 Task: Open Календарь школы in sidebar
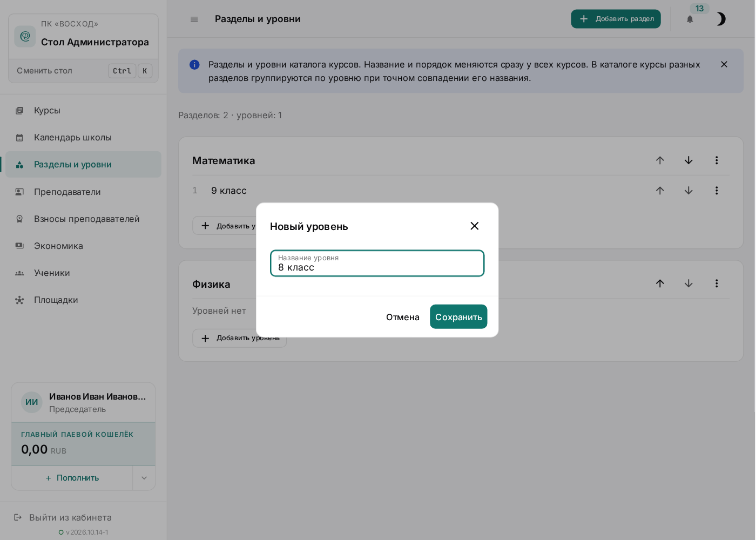[x=83, y=137]
